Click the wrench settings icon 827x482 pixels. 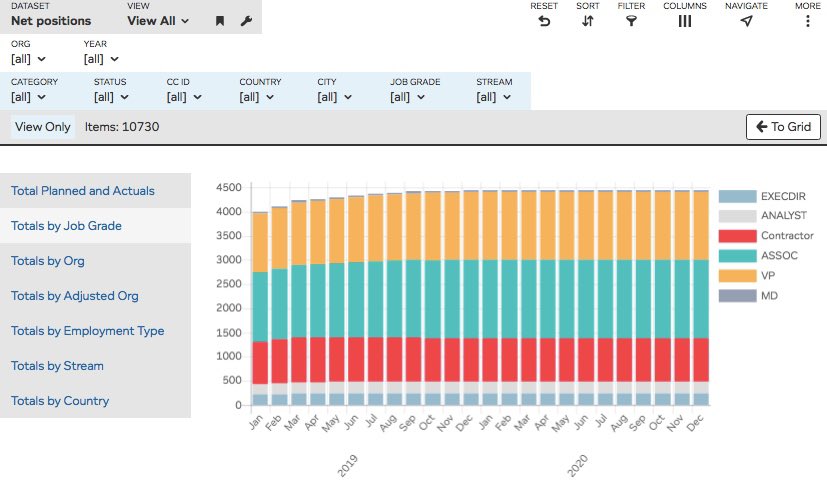click(x=246, y=21)
